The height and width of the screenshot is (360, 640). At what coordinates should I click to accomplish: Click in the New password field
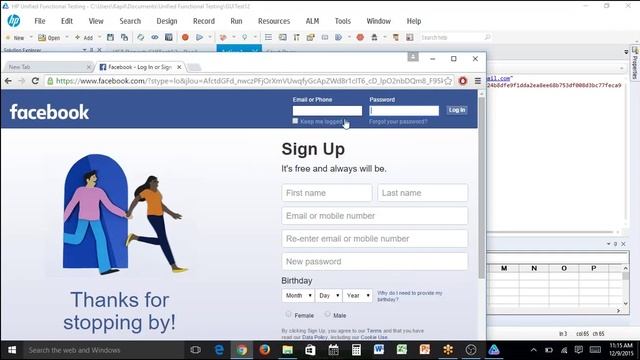[x=374, y=261]
